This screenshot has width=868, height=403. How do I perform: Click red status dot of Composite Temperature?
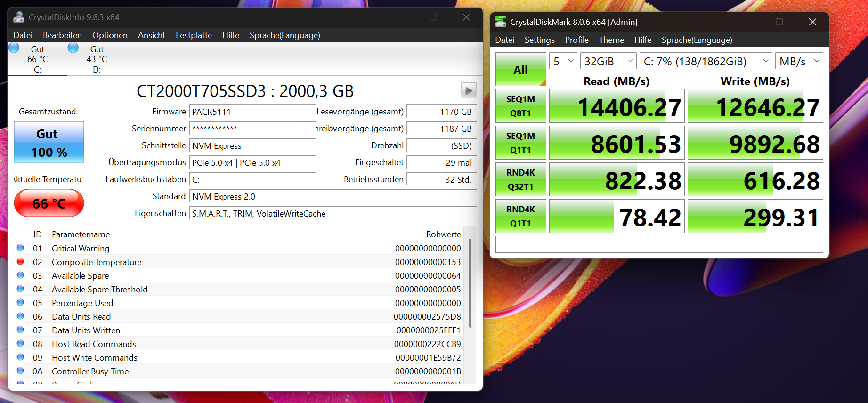coord(20,261)
